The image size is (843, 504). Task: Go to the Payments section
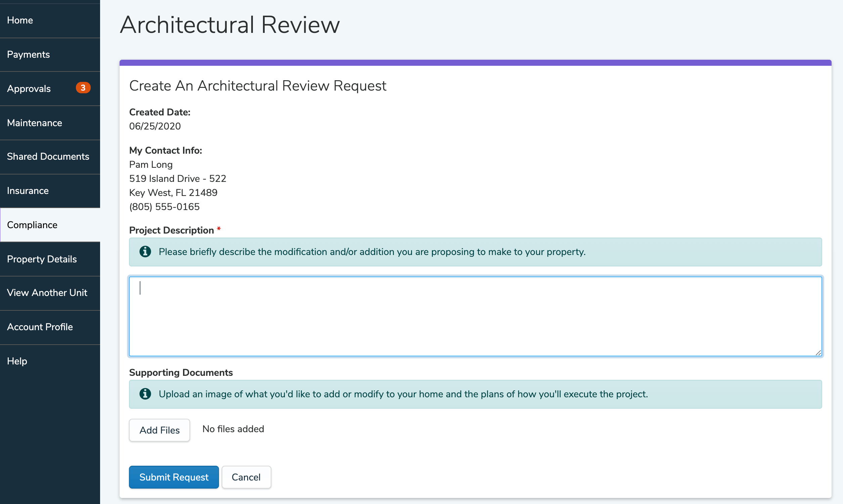pyautogui.click(x=29, y=54)
